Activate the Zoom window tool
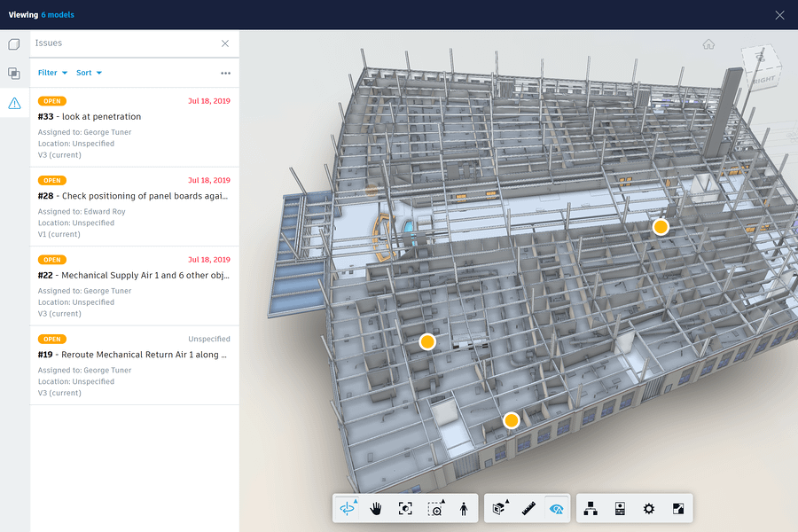The image size is (798, 532). click(435, 508)
